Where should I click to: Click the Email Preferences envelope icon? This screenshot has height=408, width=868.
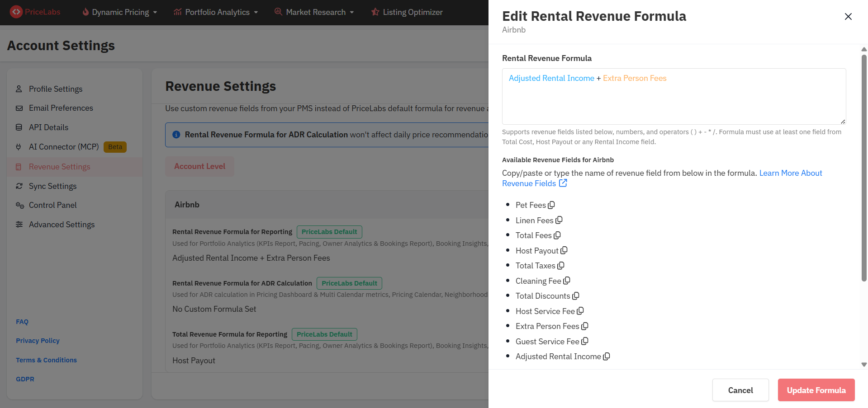[x=19, y=108]
